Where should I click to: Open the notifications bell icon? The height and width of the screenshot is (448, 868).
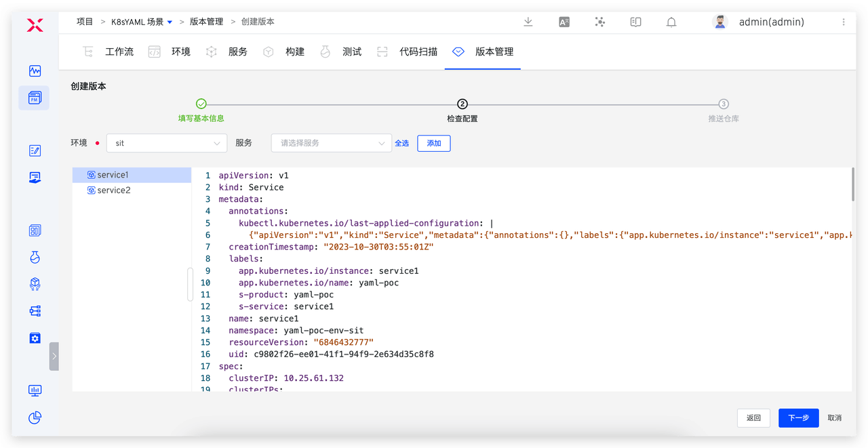[671, 22]
